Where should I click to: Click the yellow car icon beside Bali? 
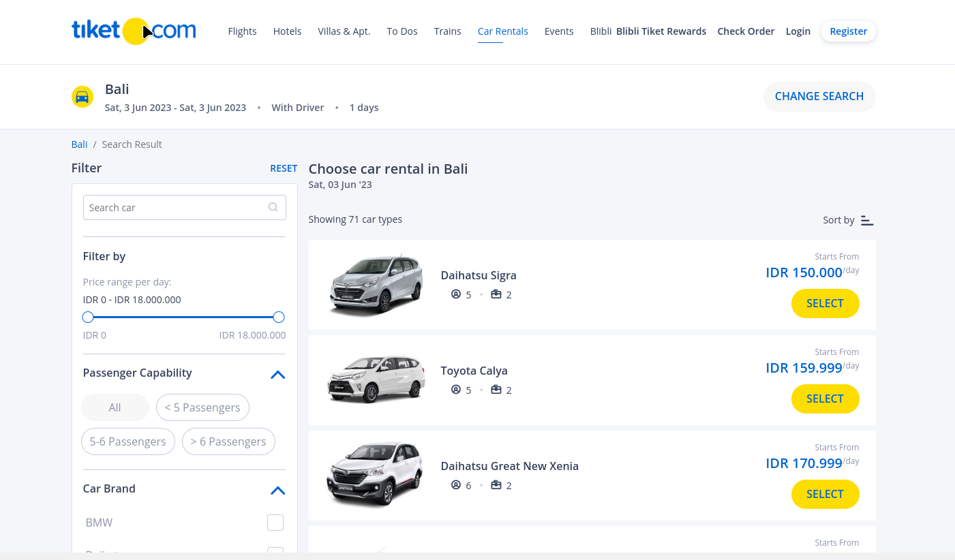click(82, 97)
